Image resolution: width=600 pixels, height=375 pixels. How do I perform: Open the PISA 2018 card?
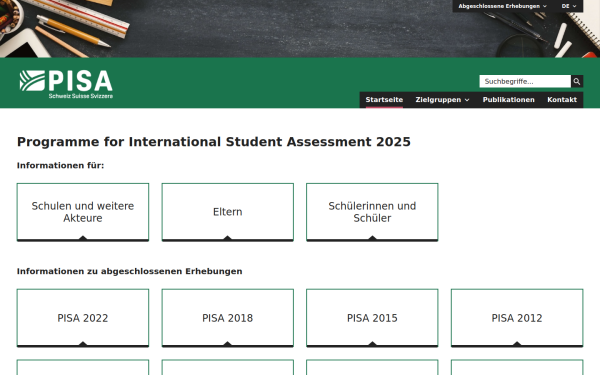(x=228, y=318)
